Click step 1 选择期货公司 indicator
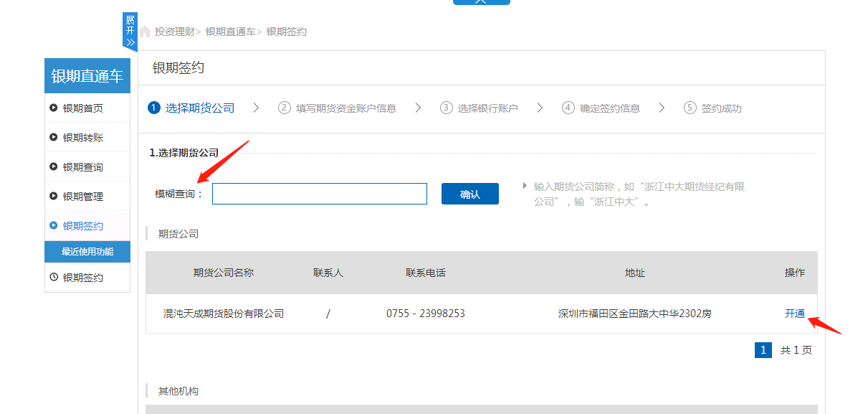868x414 pixels. tap(191, 108)
